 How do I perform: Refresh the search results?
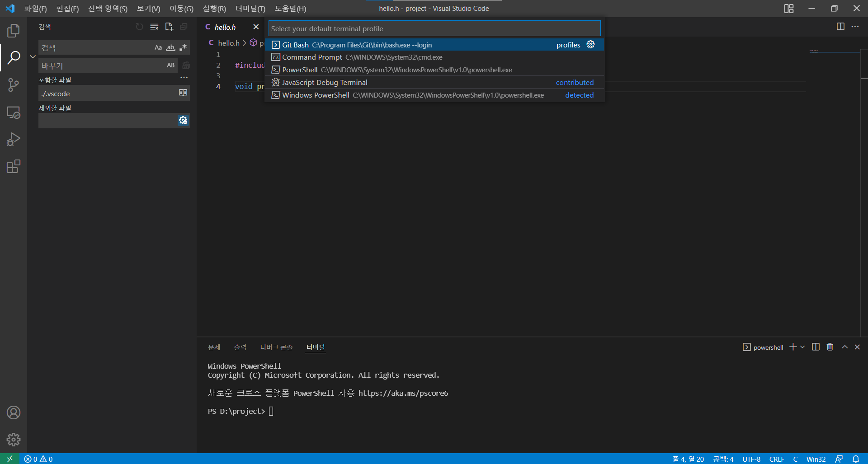point(139,27)
